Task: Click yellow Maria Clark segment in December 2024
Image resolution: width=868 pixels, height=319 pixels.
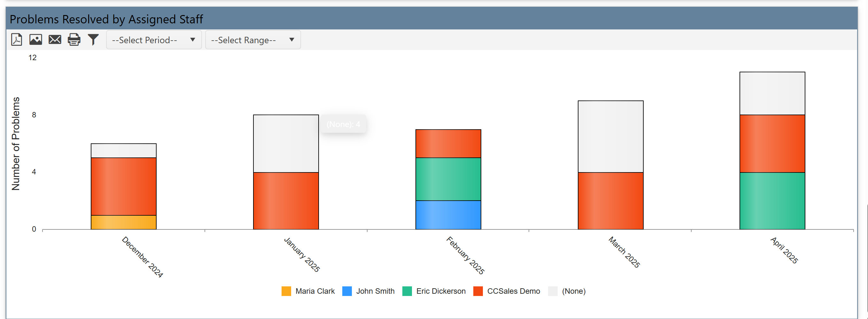Action: tap(124, 222)
